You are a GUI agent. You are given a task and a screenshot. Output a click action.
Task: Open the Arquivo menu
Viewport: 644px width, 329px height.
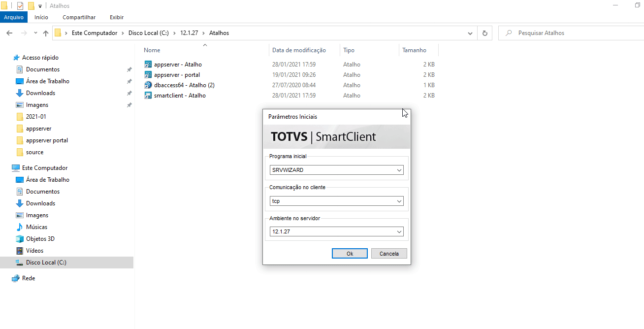coord(14,17)
